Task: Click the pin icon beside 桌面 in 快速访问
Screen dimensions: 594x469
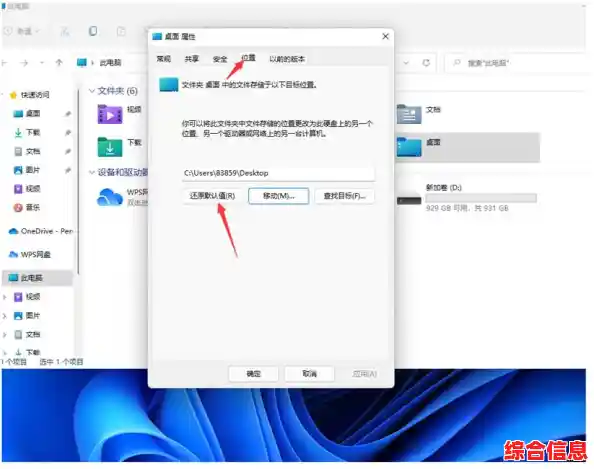Action: pos(68,114)
